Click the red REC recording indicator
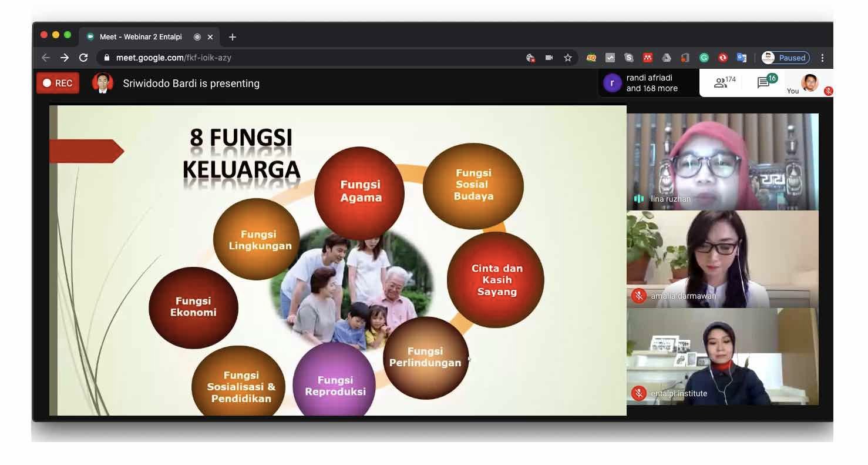Viewport: 868px width, 465px height. pyautogui.click(x=58, y=83)
